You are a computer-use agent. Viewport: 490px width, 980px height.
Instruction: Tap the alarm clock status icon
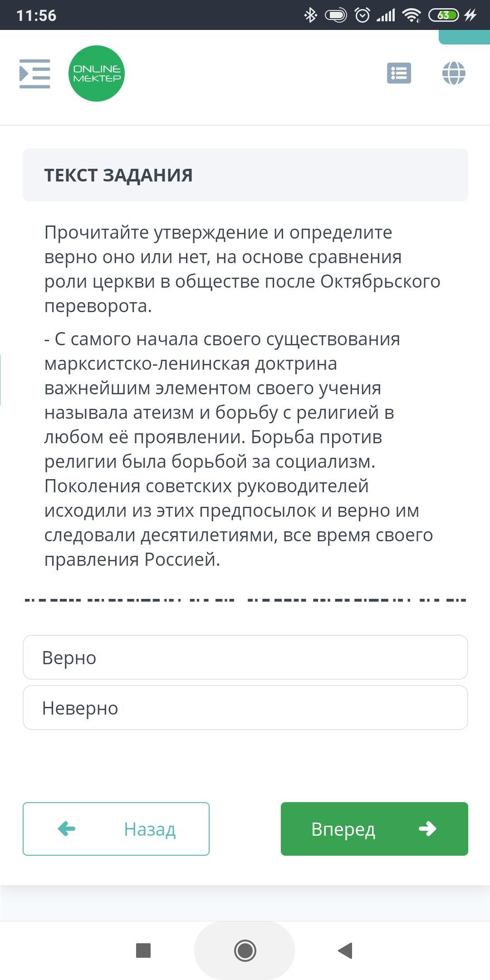click(362, 15)
